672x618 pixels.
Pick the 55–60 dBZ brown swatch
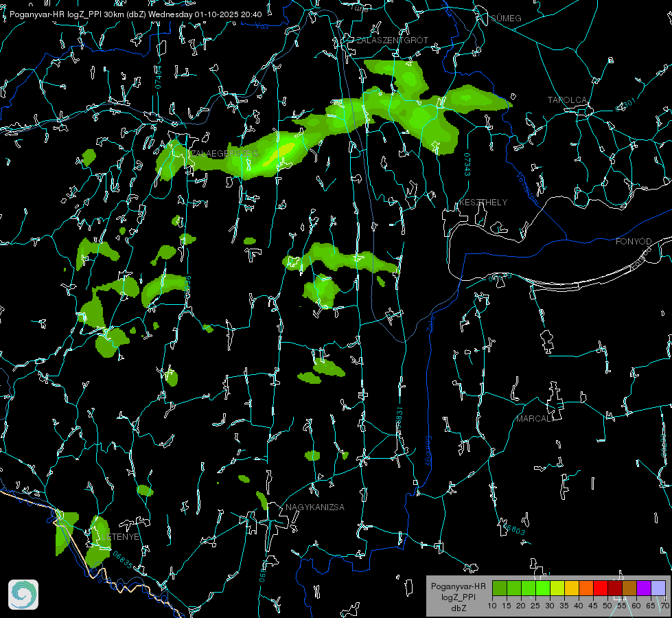pos(629,588)
